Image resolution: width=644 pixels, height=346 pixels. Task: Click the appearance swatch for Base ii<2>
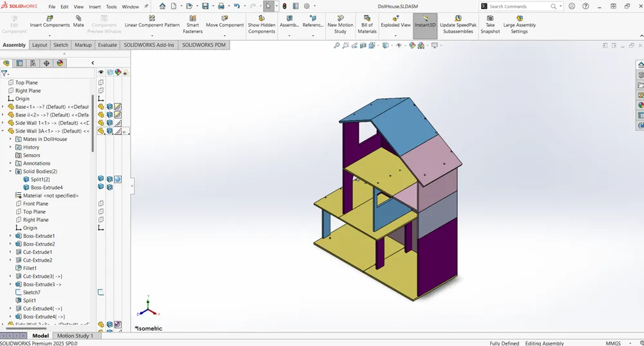[x=118, y=114]
